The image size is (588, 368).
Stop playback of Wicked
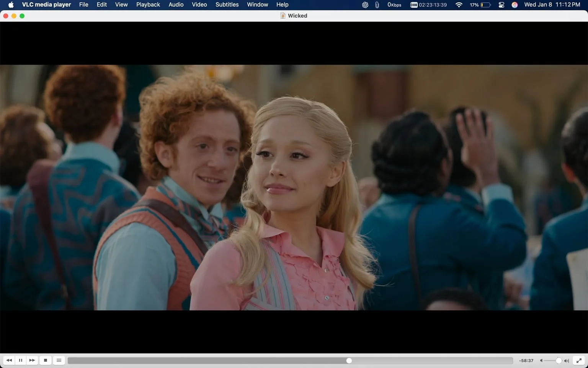[x=45, y=360]
